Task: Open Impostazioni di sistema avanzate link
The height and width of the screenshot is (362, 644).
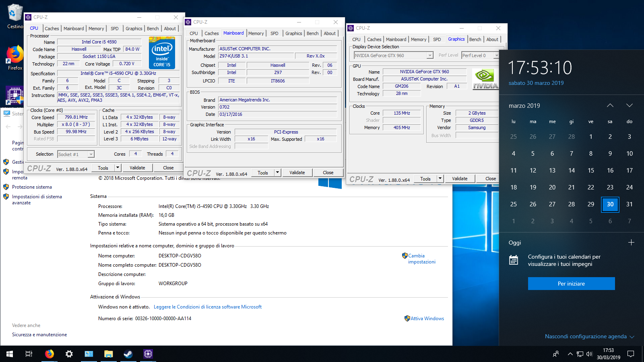Action: 37,200
